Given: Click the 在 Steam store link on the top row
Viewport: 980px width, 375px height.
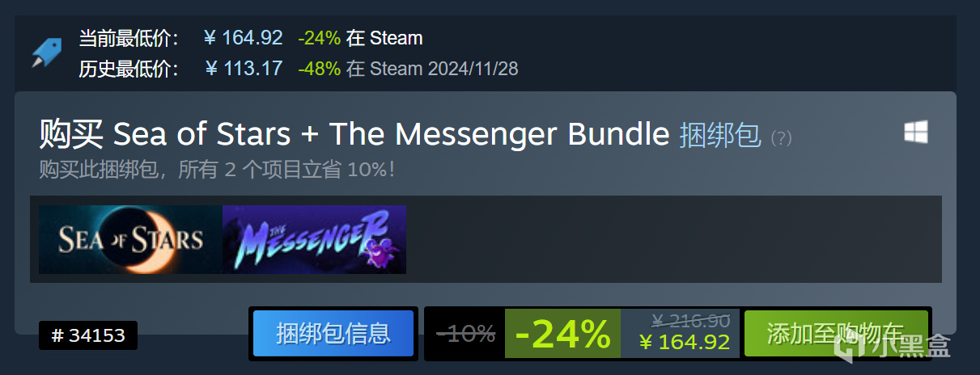Looking at the screenshot, I should 384,38.
